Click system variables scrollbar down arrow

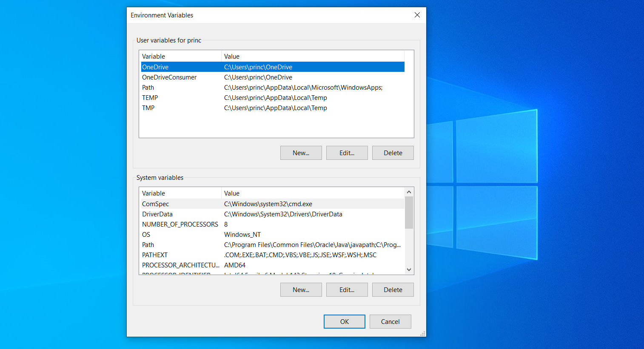coord(409,270)
